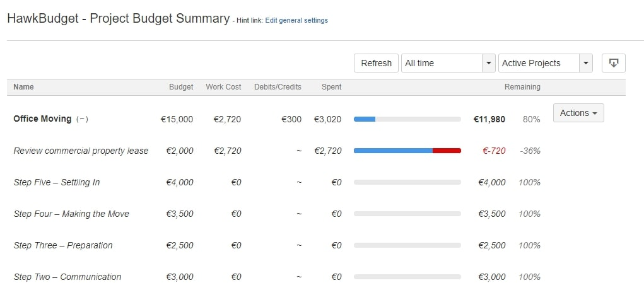644x307 pixels.
Task: Click Step Four's empty progress bar
Action: tap(407, 214)
